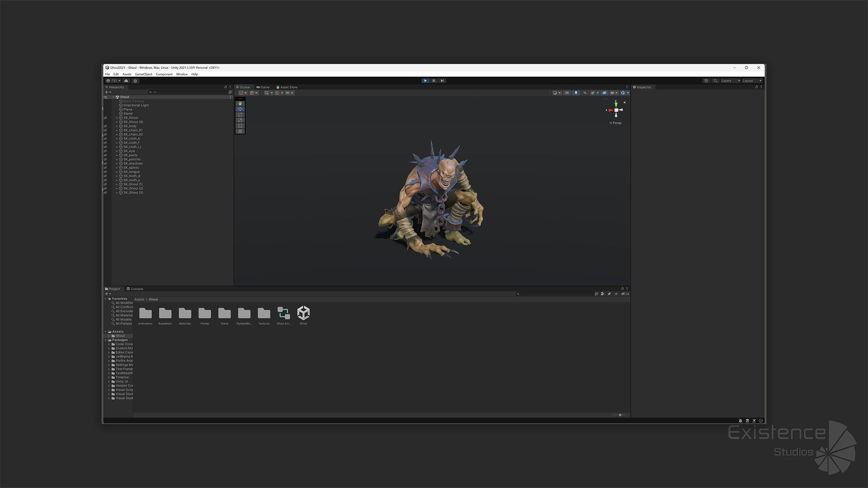Viewport: 868px width, 488px height.
Task: Toggle scene audio button
Action: [585, 93]
